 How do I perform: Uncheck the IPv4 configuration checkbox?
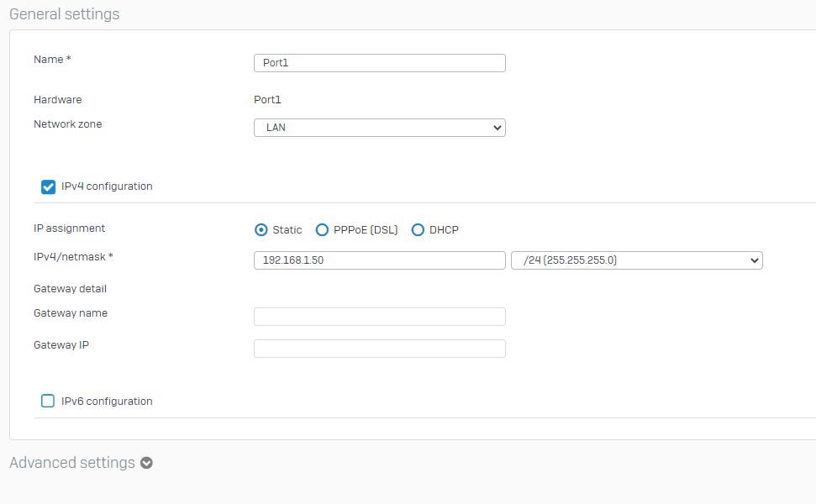click(48, 186)
